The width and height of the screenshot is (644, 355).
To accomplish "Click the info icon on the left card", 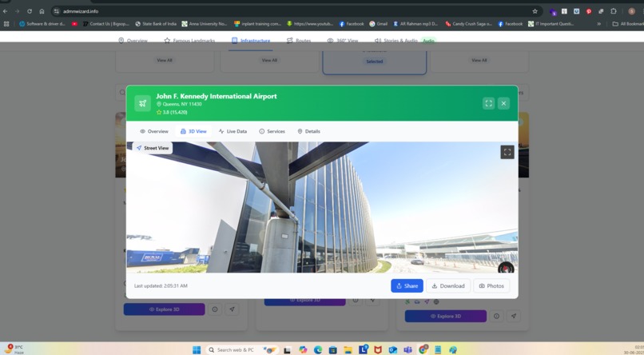I will 215,309.
